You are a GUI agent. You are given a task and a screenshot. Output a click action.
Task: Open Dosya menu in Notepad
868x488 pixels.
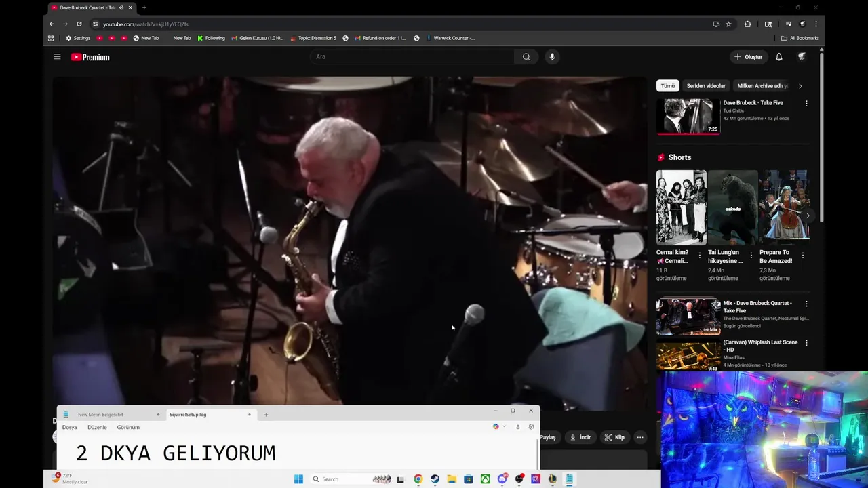(70, 427)
